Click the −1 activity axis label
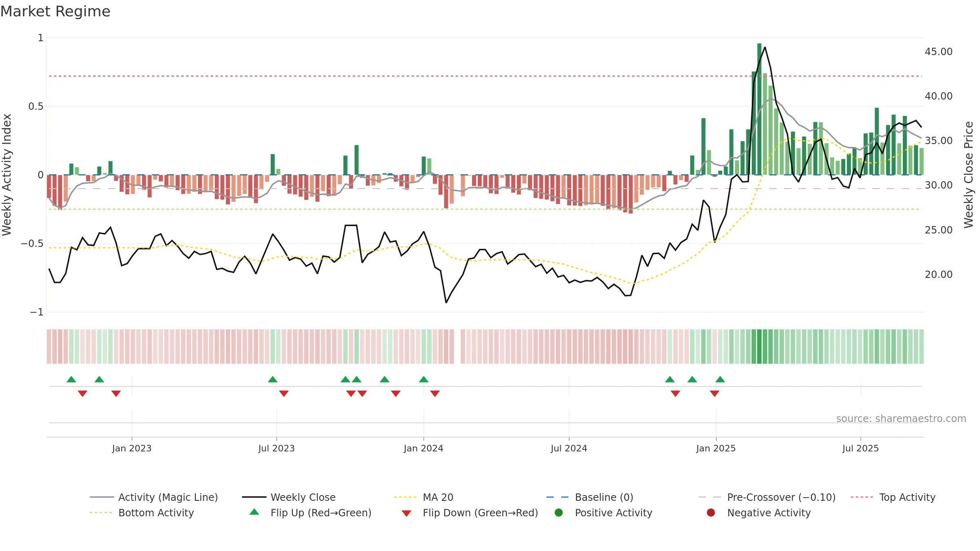980x551 pixels. pos(36,312)
